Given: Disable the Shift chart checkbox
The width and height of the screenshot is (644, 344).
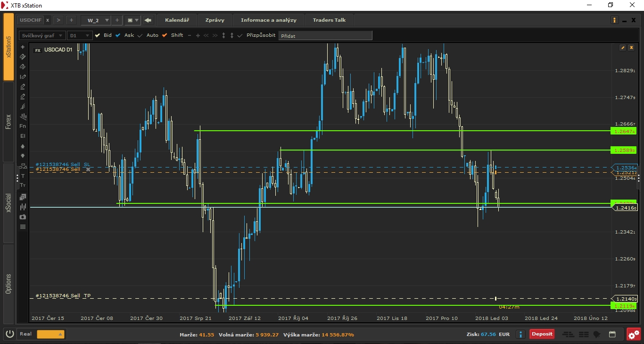Looking at the screenshot, I should click(165, 35).
